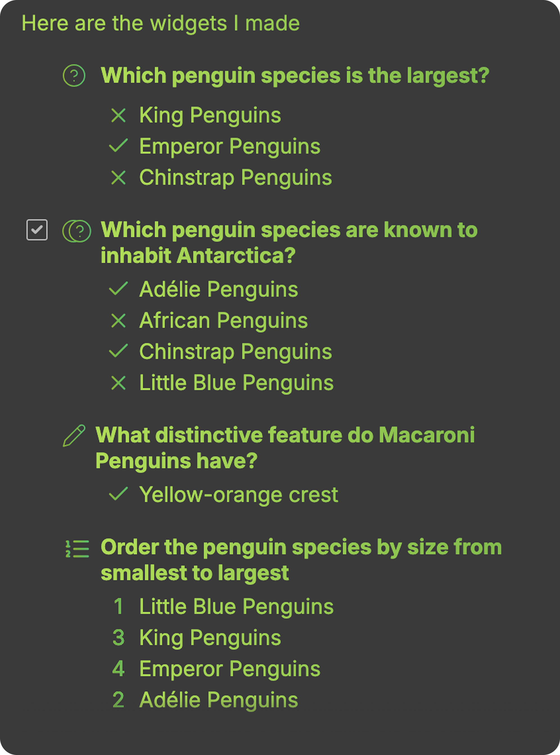Viewport: 560px width, 755px height.
Task: Toggle the X beside Little Blue Penguins option
Action: point(118,383)
